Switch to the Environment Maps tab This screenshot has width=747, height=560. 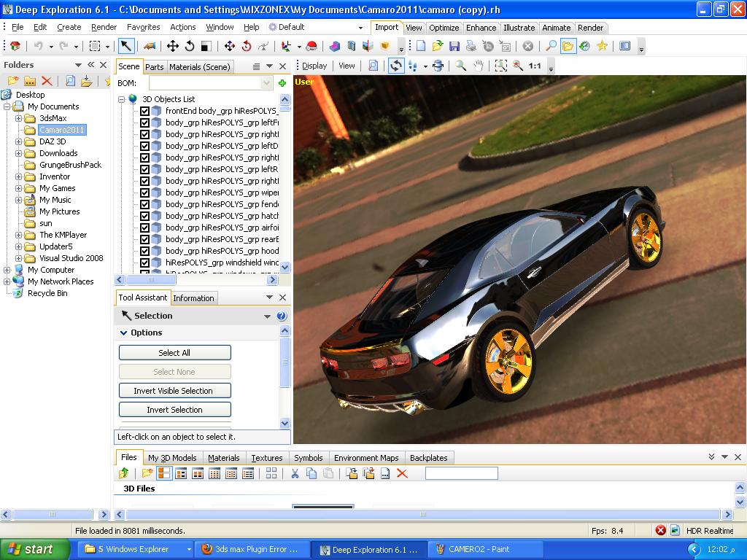(x=366, y=458)
